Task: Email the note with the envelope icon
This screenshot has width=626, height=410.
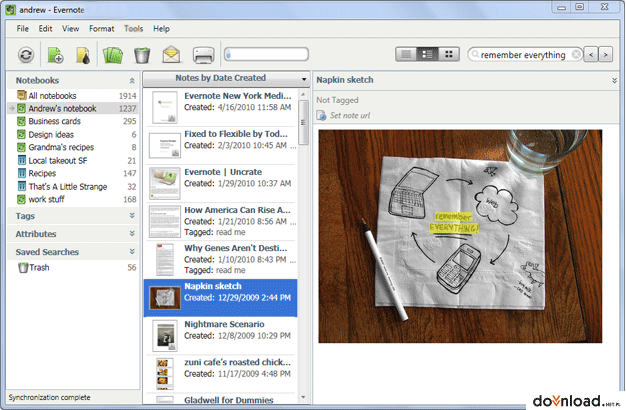Action: coord(171,55)
